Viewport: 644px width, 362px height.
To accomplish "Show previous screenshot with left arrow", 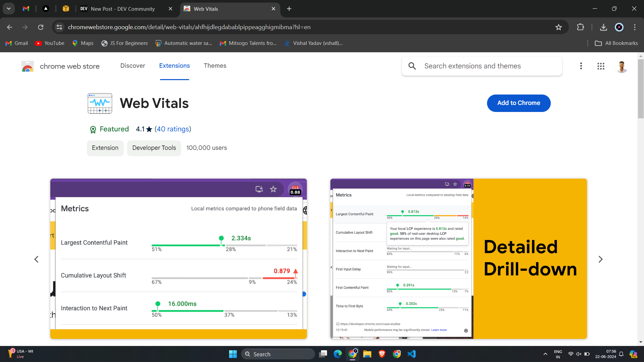I will point(37,259).
